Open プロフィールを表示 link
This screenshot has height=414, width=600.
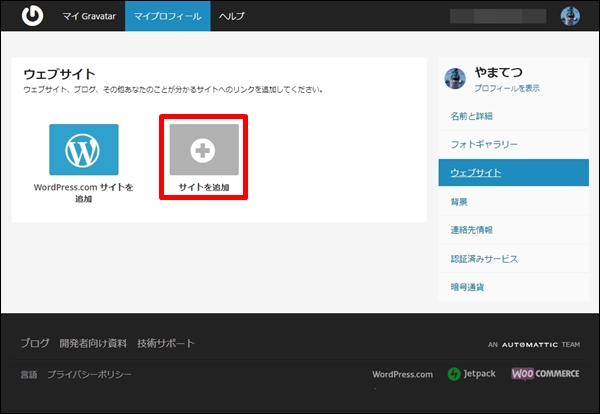pos(507,88)
